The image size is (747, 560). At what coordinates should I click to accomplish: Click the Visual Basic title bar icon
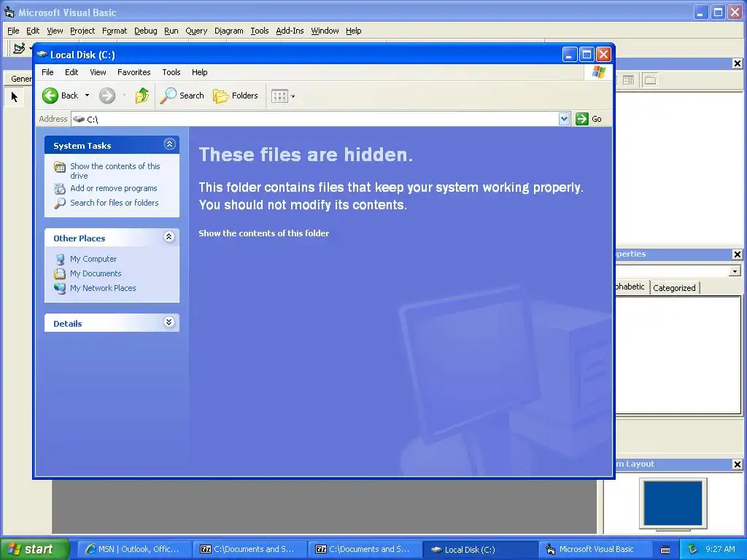[9, 12]
